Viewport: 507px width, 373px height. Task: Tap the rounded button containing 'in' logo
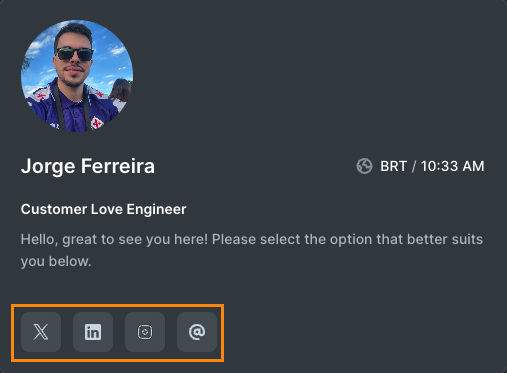tap(93, 332)
